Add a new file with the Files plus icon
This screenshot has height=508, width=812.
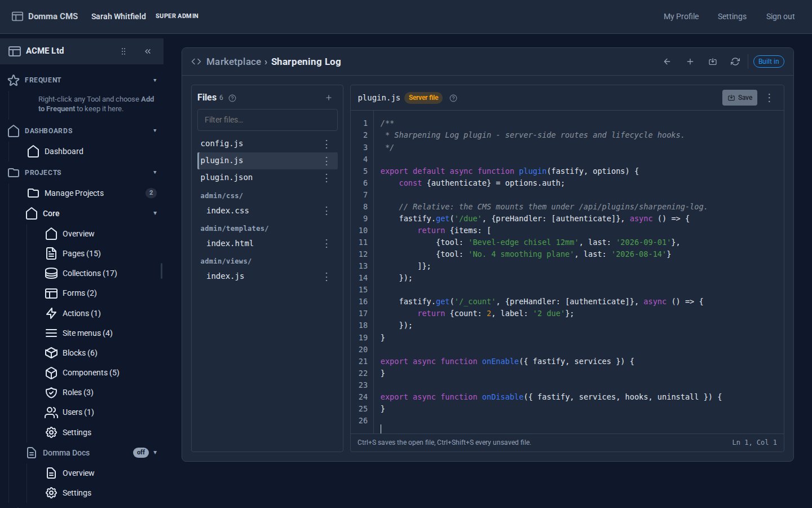coord(329,98)
